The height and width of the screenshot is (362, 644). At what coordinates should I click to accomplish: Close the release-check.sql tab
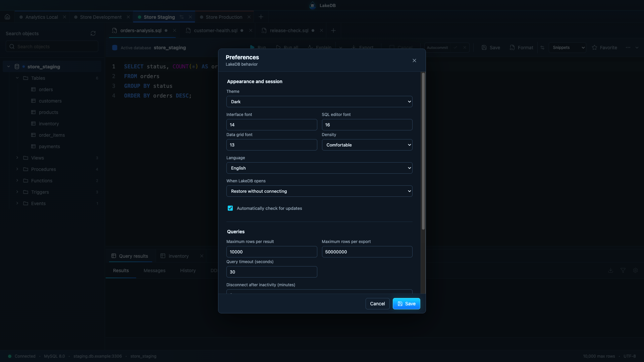tap(321, 31)
